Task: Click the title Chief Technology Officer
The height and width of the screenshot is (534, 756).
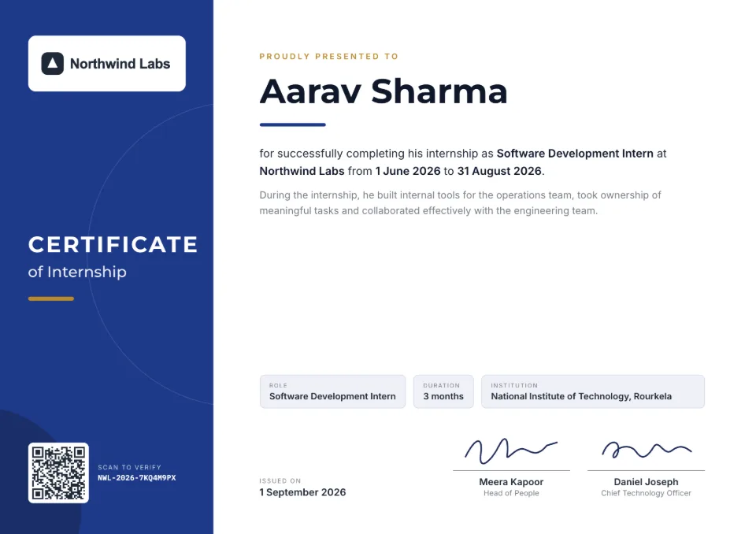Action: point(646,493)
